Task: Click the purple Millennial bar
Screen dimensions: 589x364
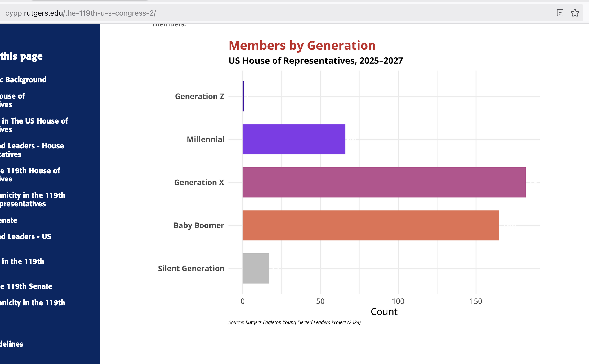Action: [x=294, y=139]
